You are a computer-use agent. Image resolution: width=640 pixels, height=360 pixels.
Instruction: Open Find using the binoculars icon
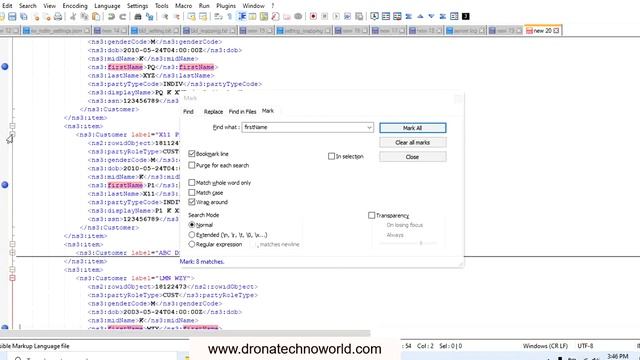point(138,16)
